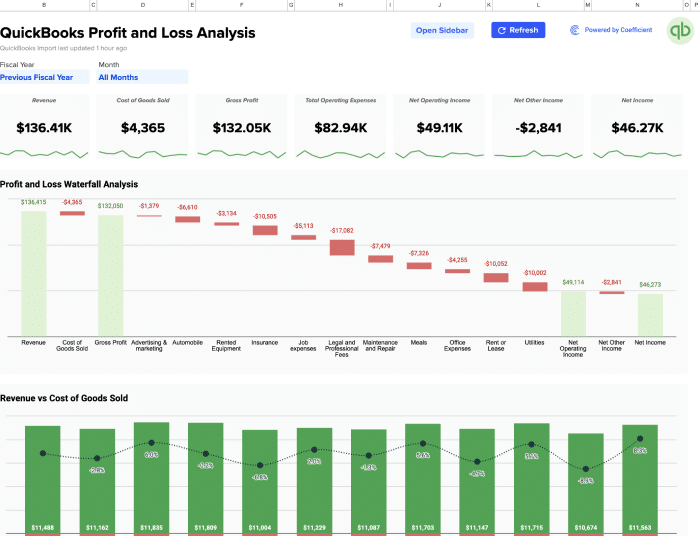Select the Gross Profit value $132.05K
This screenshot has height=536, width=700.
[242, 128]
